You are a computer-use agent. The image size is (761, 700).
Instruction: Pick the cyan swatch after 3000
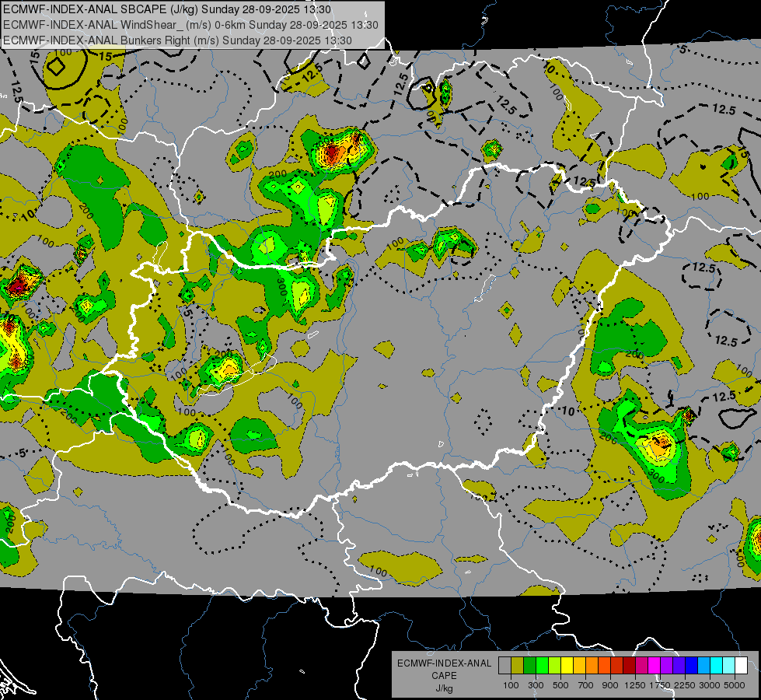pos(717,666)
